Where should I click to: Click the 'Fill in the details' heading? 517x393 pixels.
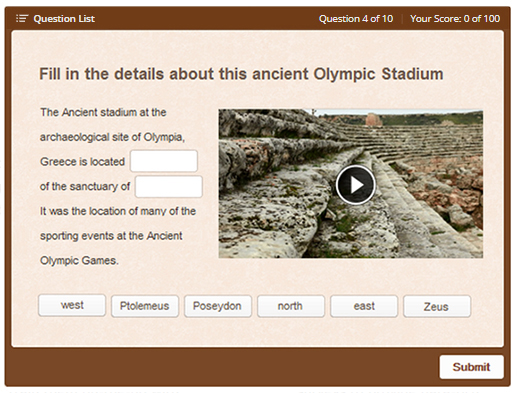coord(241,74)
